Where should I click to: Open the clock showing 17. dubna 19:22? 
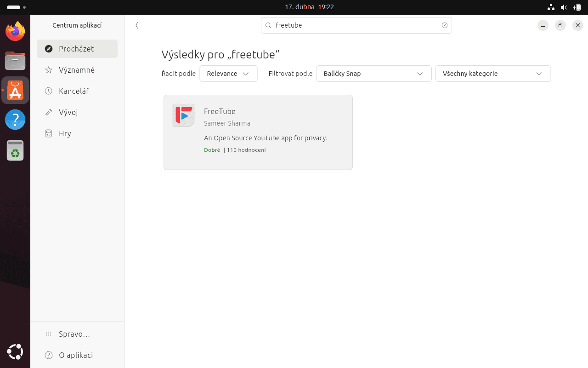tap(309, 7)
